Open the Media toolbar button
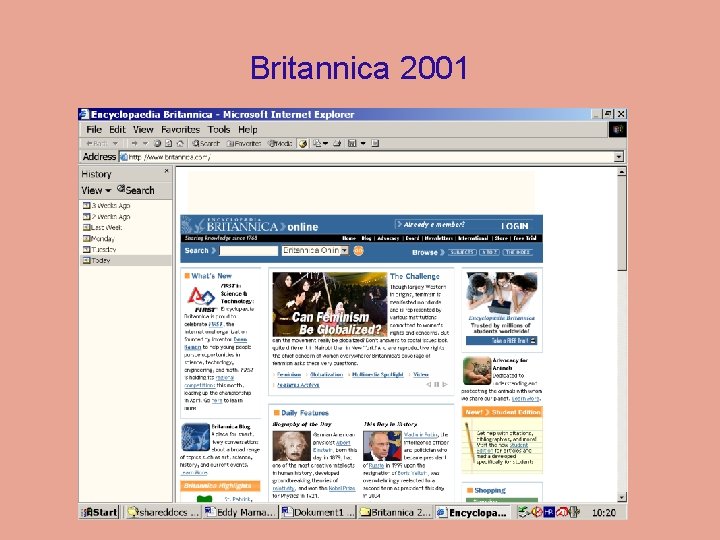This screenshot has width=720, height=540. coord(280,143)
